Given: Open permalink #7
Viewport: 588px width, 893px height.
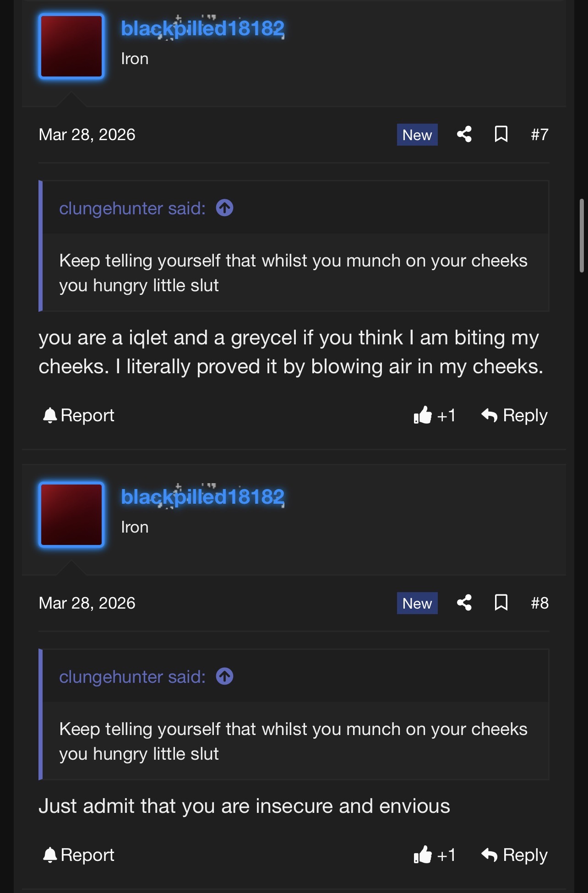Looking at the screenshot, I should [x=539, y=135].
